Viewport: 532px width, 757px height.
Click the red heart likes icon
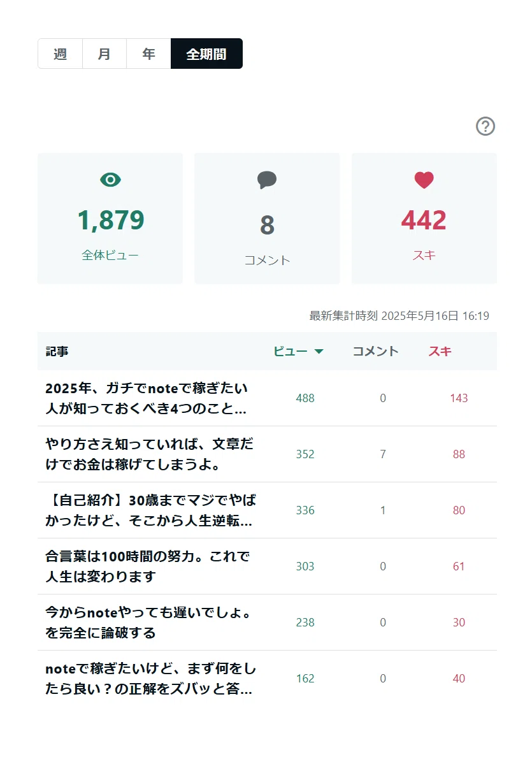(x=424, y=180)
